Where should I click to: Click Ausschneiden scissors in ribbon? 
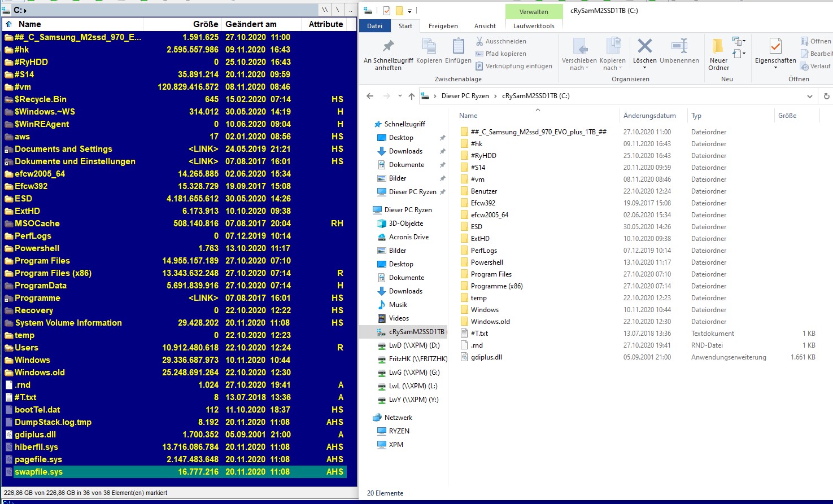501,41
